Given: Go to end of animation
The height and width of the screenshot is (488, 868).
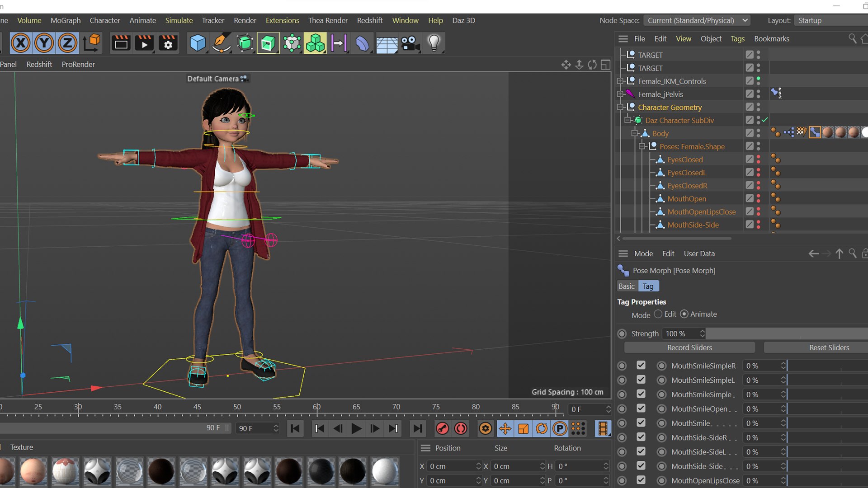Looking at the screenshot, I should pos(418,428).
